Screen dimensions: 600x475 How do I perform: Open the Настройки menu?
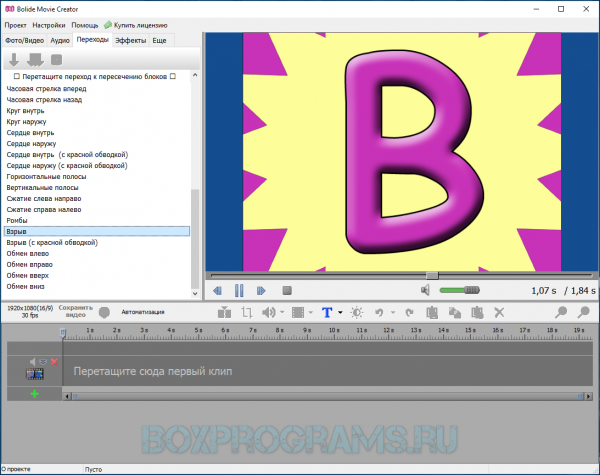click(49, 25)
